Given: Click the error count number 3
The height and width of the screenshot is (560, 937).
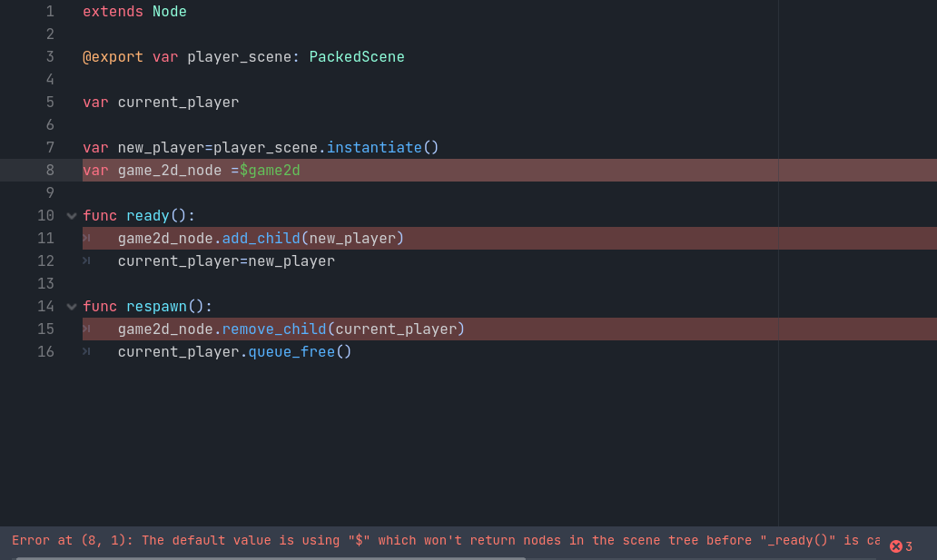Looking at the screenshot, I should 909,546.
